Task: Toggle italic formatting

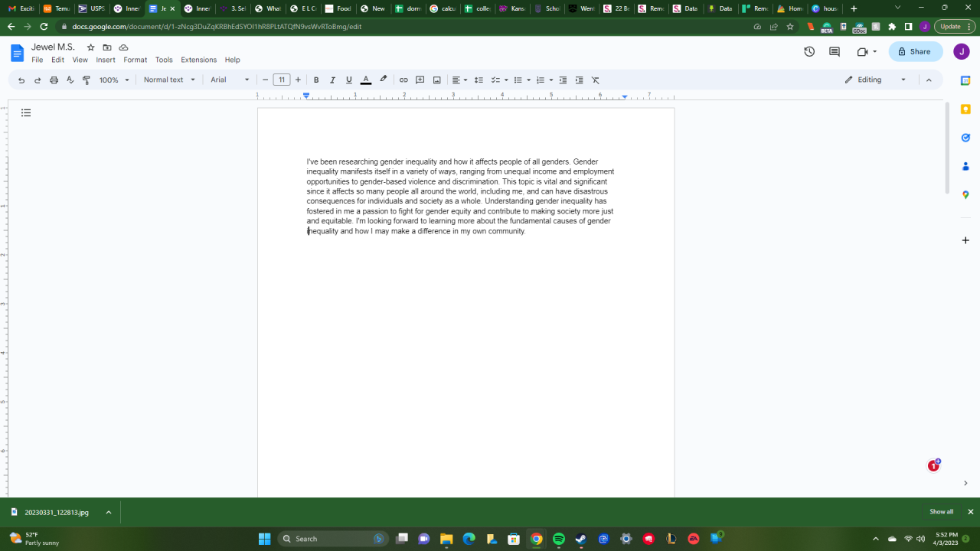Action: [332, 80]
